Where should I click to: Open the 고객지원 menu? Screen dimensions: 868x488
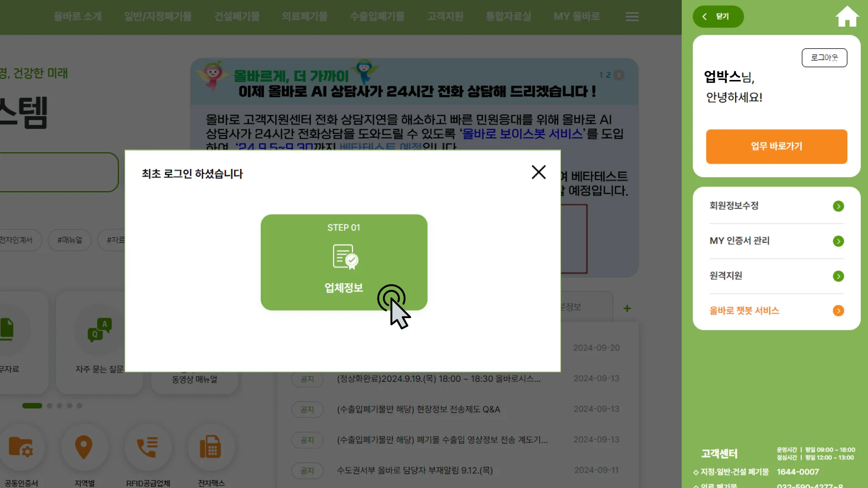click(x=445, y=16)
